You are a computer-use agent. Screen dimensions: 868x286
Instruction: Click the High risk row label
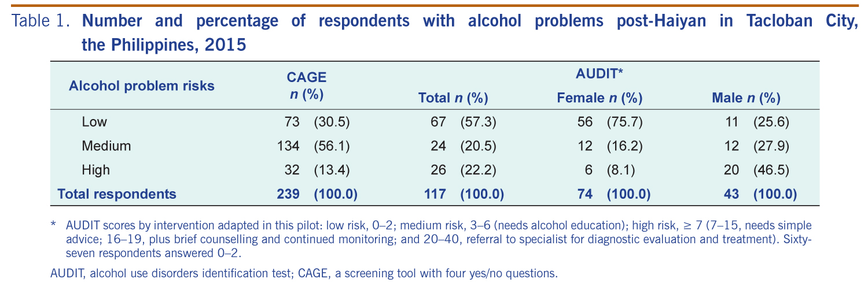pyautogui.click(x=95, y=170)
